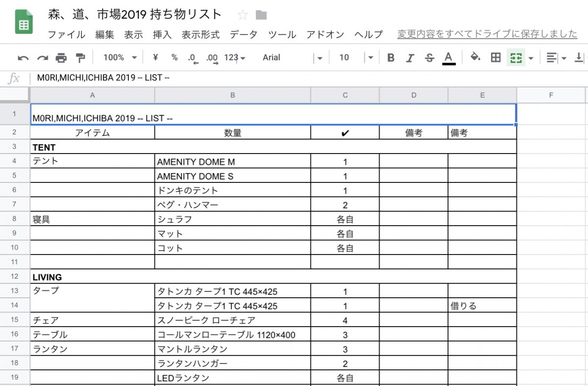Viewport: 588px width, 386px height.
Task: Open the アドオン menu
Action: (x=325, y=34)
